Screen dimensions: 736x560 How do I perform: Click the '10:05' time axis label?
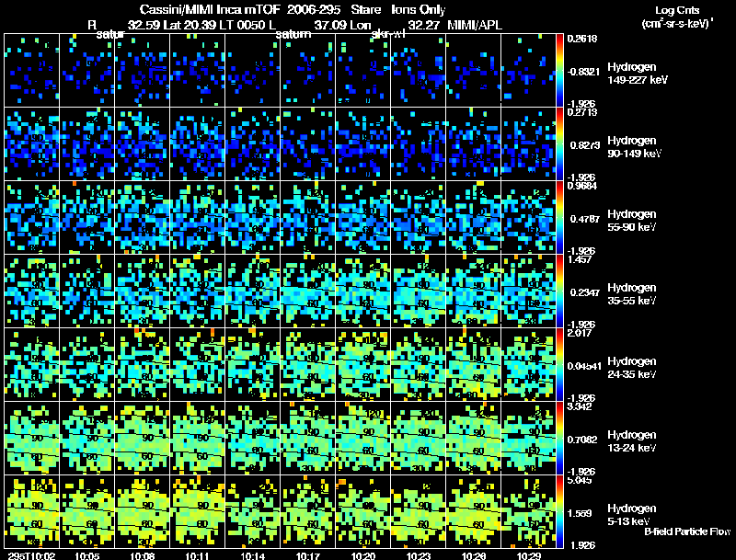coord(86,555)
